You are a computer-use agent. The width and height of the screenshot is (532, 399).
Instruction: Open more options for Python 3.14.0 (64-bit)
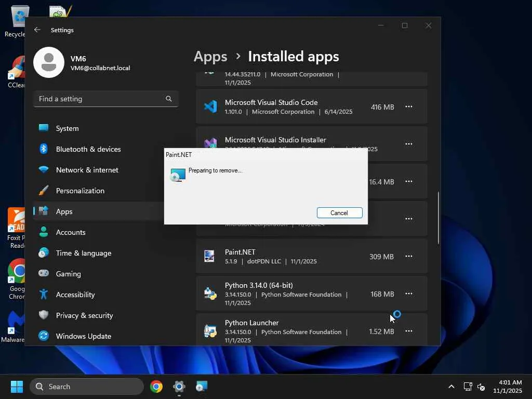pos(409,294)
